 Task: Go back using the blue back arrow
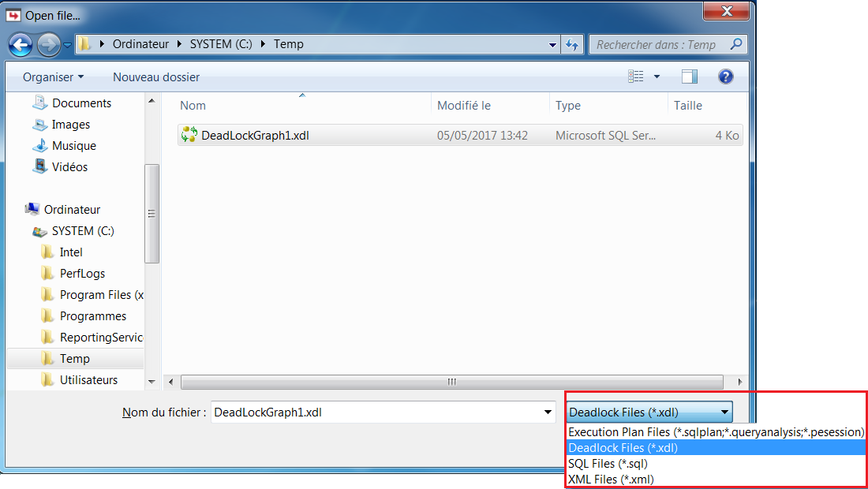tap(21, 44)
